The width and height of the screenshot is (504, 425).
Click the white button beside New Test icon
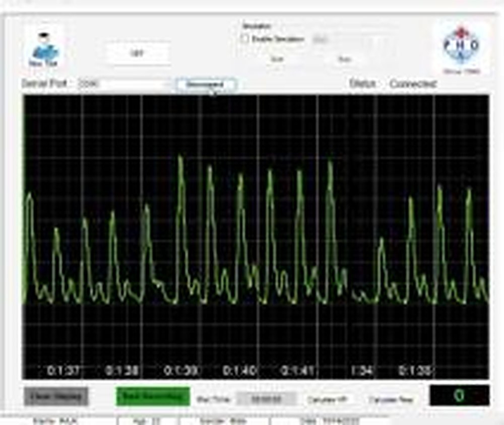[138, 53]
